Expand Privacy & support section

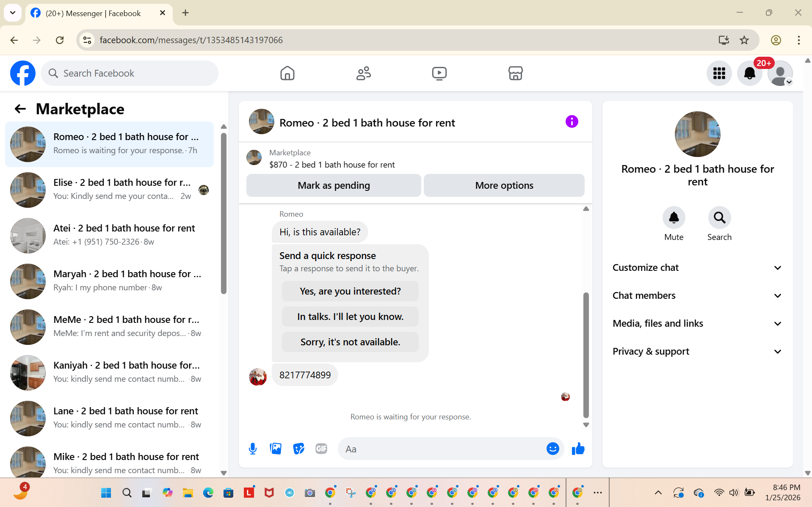click(697, 351)
